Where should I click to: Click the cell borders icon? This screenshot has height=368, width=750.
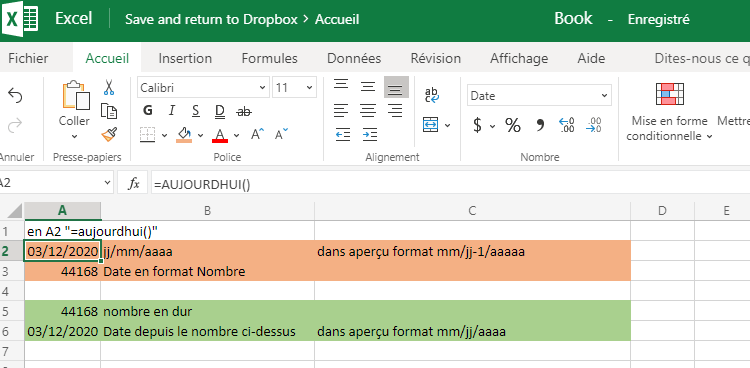tap(148, 135)
